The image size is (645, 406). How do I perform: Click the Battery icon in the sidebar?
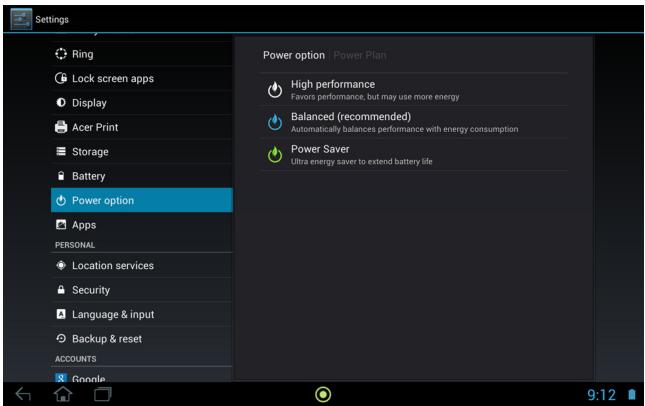pyautogui.click(x=61, y=176)
